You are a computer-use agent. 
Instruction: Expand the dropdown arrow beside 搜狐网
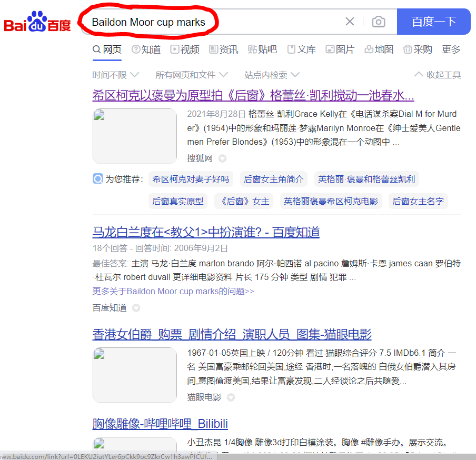coord(223,158)
